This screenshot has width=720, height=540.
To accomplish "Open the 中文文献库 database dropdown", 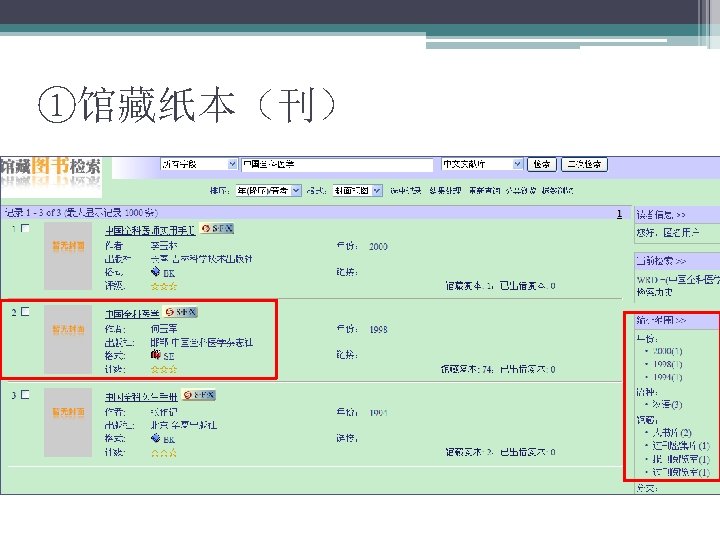I will click(482, 164).
